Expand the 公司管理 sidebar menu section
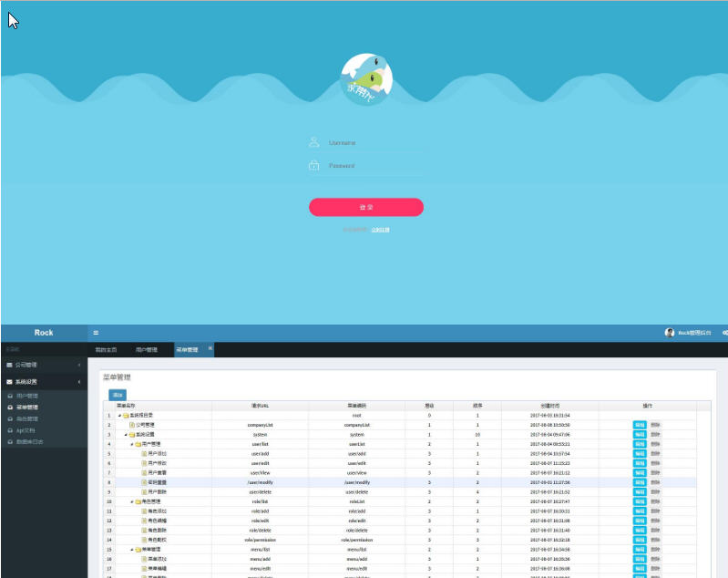The width and height of the screenshot is (728, 578). tap(43, 365)
